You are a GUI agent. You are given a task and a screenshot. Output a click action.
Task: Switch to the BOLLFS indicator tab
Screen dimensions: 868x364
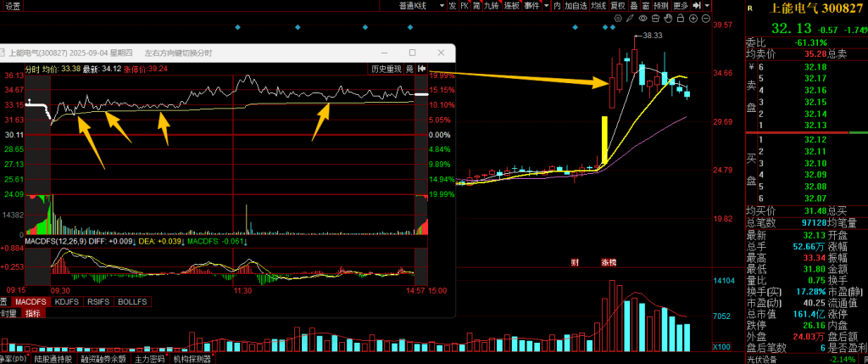(x=131, y=301)
